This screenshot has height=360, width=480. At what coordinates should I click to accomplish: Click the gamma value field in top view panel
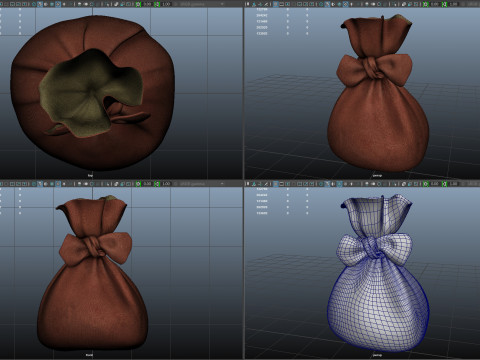click(166, 4)
